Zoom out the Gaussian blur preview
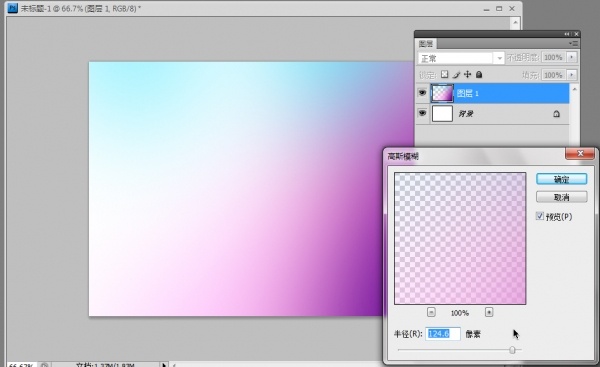Viewport: 600px width, 367px height. click(431, 312)
